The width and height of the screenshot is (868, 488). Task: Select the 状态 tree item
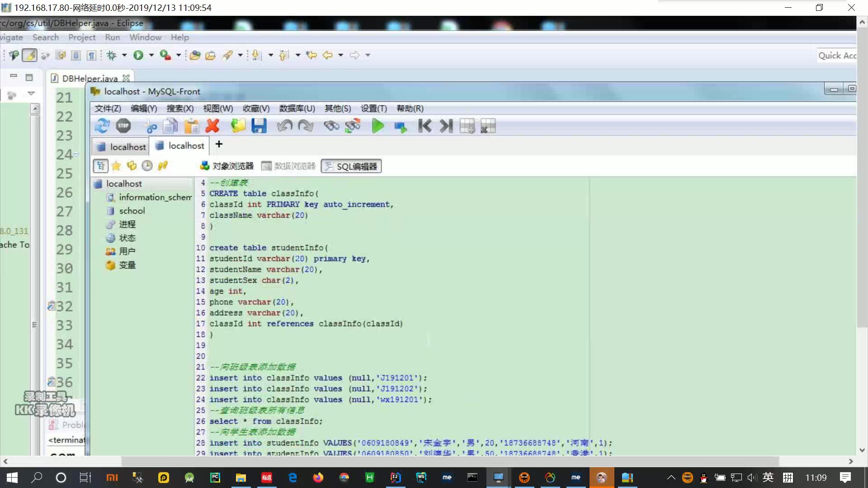[x=127, y=238]
